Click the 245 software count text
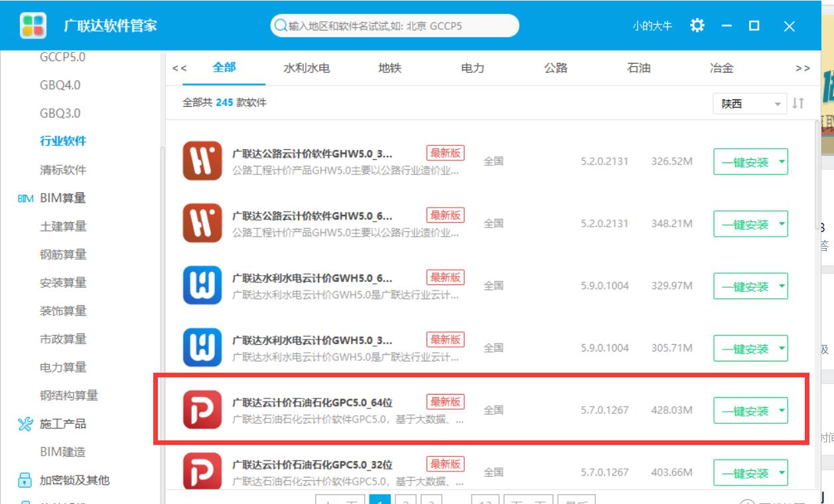Screen dimensions: 834x504 point(225,103)
